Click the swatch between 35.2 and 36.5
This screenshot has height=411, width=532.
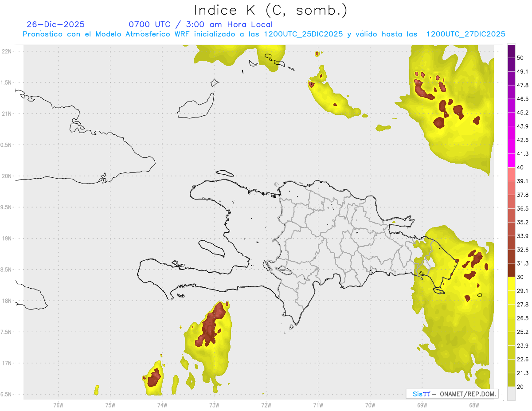tap(511, 215)
